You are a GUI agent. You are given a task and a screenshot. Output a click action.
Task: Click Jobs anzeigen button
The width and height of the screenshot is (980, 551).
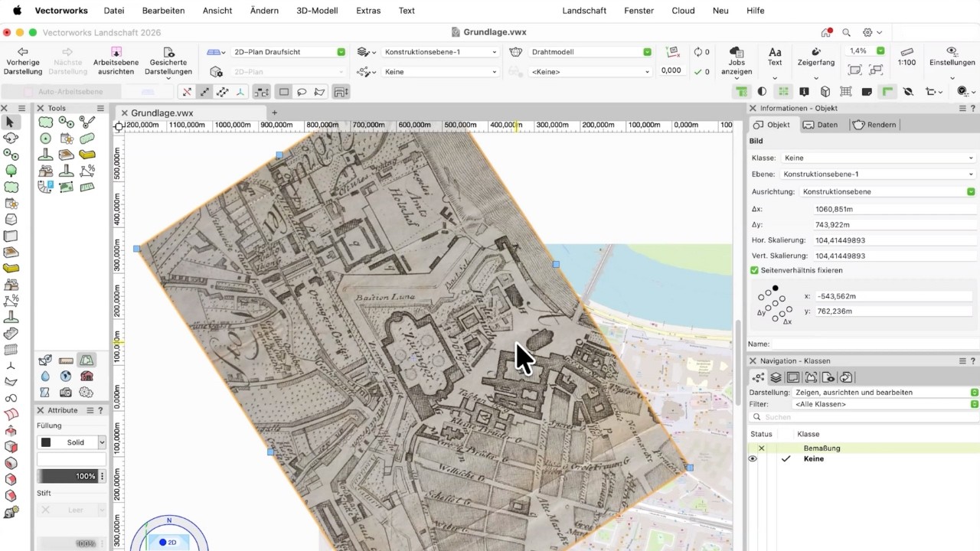coord(737,61)
